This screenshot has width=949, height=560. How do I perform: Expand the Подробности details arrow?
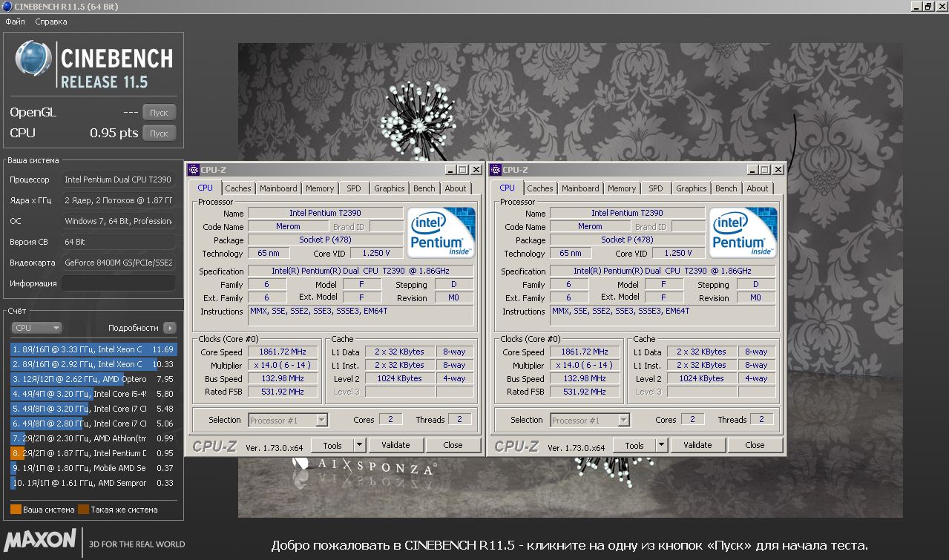tap(170, 328)
